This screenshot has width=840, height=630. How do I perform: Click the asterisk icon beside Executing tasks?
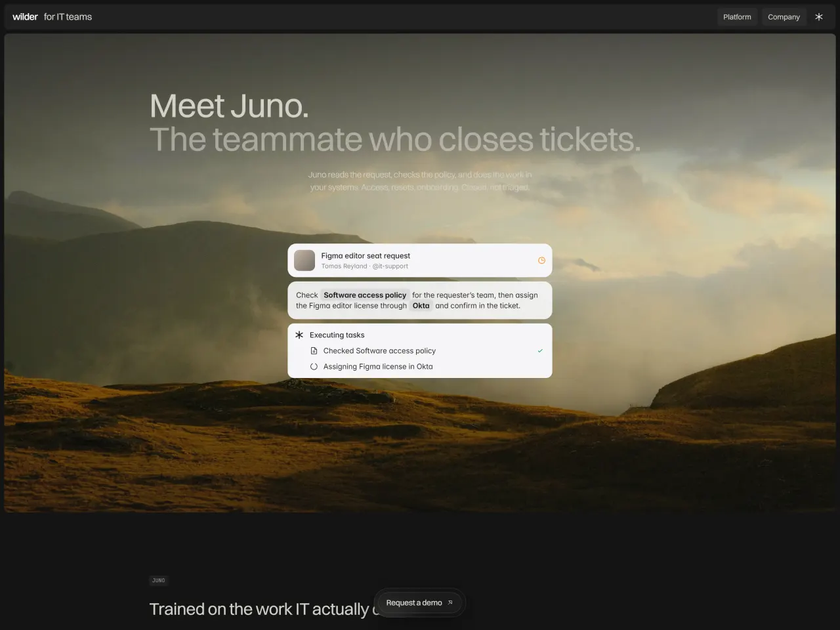tap(299, 335)
